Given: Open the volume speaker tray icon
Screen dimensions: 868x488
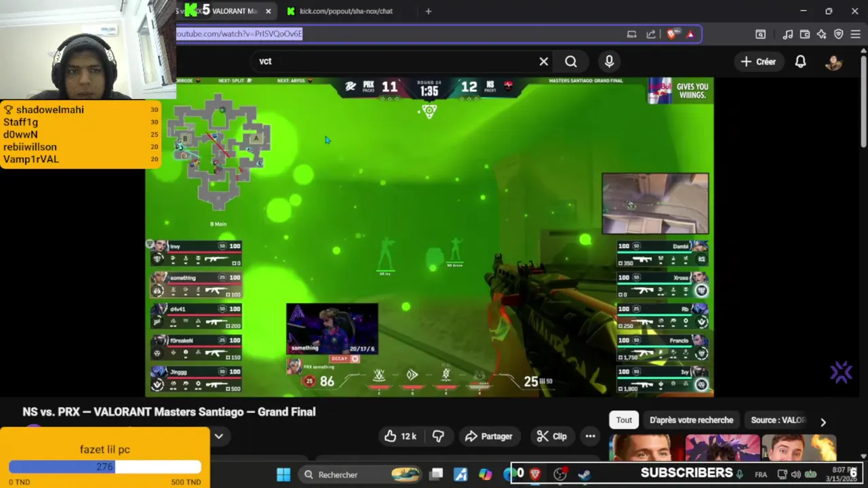Looking at the screenshot, I should click(x=796, y=474).
